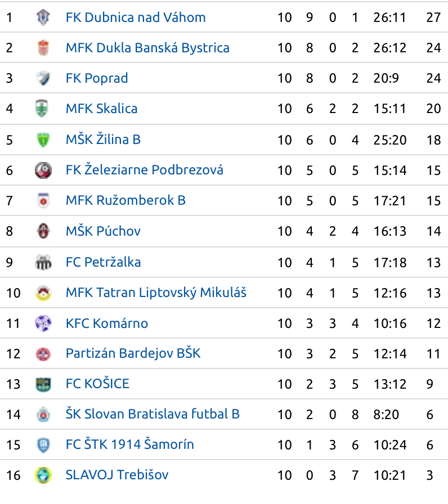This screenshot has height=504, width=448.
Task: Select the MFK Tatran Liptovský Mikuláš link
Action: tap(156, 292)
